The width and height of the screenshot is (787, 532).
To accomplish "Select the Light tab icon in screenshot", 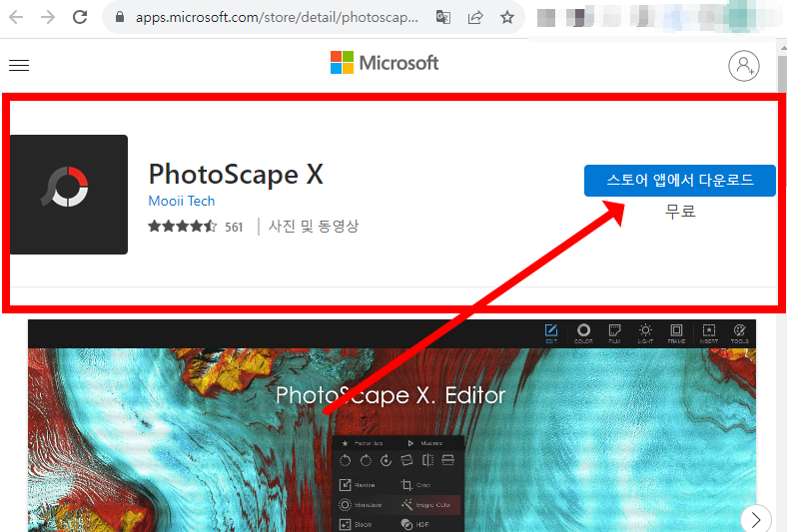I will [x=645, y=333].
